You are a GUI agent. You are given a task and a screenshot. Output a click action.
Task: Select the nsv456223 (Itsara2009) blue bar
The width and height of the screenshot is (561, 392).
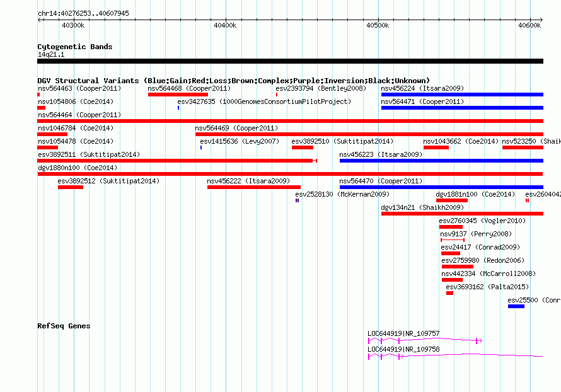(x=441, y=161)
